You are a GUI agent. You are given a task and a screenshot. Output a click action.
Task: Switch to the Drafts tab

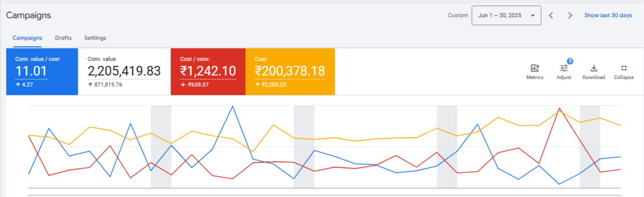pos(63,38)
